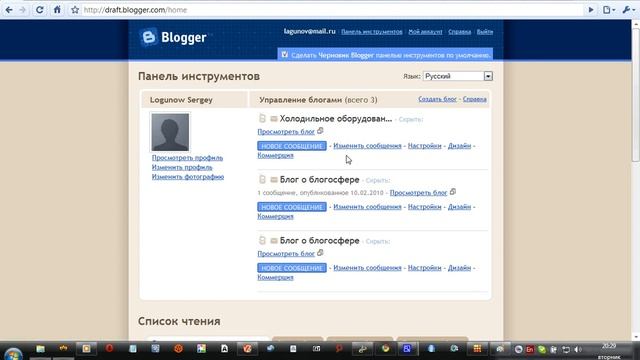The width and height of the screenshot is (640, 360).
Task: Open Коммерция for last Блог о блогосфере
Action: pyautogui.click(x=276, y=278)
